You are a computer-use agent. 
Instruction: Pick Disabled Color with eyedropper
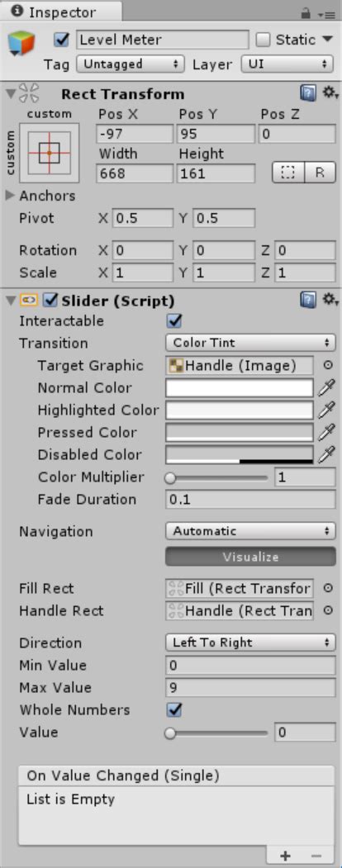click(x=326, y=454)
